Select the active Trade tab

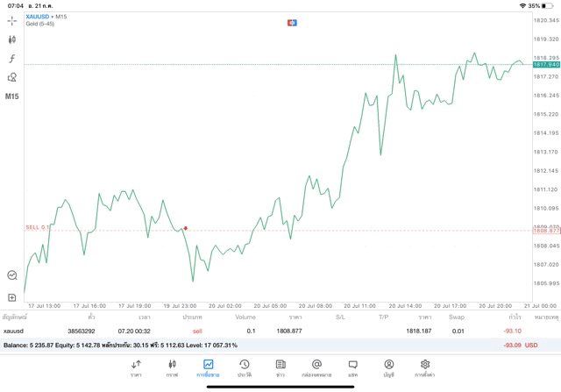tap(208, 367)
